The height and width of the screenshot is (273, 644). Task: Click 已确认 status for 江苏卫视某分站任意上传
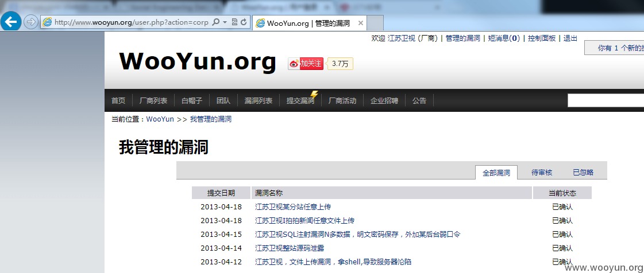[x=562, y=206]
